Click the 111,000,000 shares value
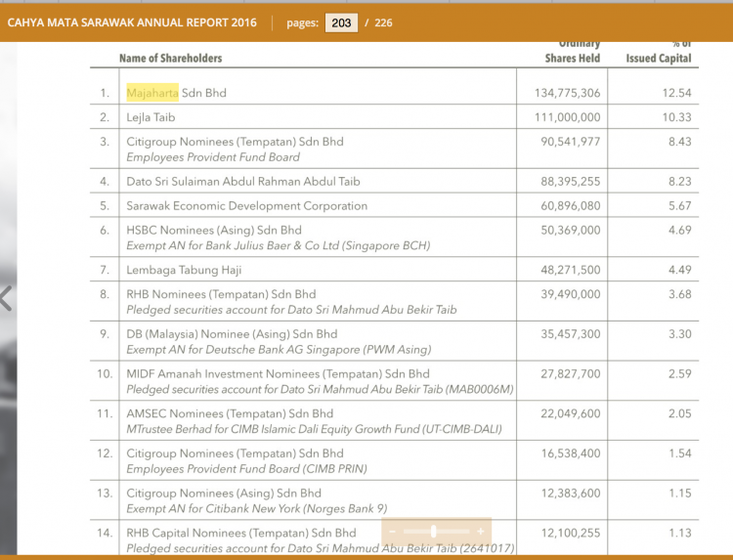This screenshot has height=560, width=733. pos(567,117)
